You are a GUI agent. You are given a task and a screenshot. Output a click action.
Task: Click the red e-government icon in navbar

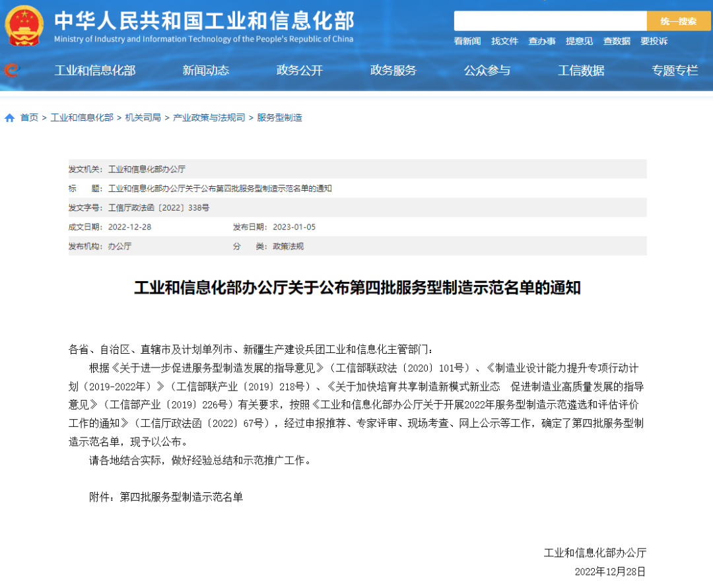point(11,70)
